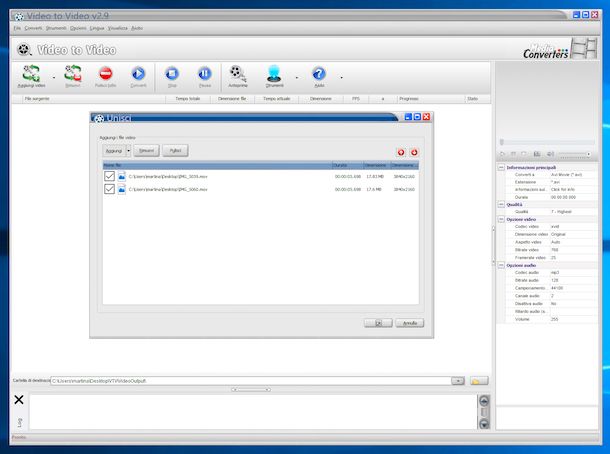Move file up with first red arrow icon
Image resolution: width=610 pixels, height=454 pixels.
(x=401, y=152)
